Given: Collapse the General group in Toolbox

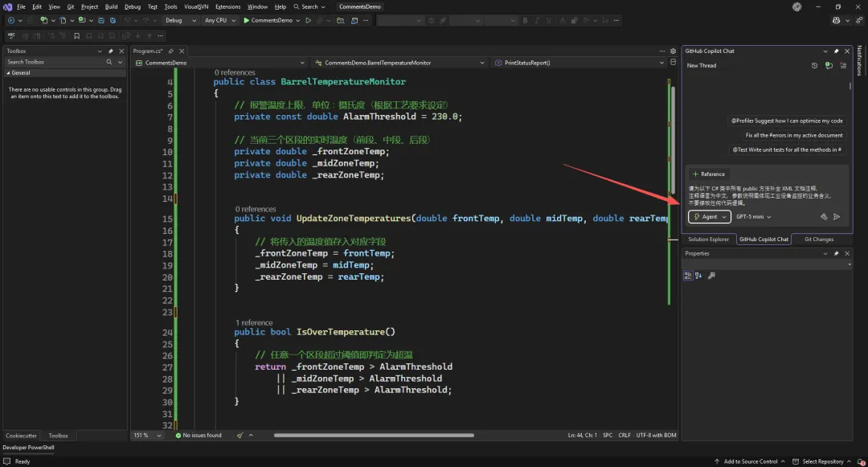Looking at the screenshot, I should (8, 73).
